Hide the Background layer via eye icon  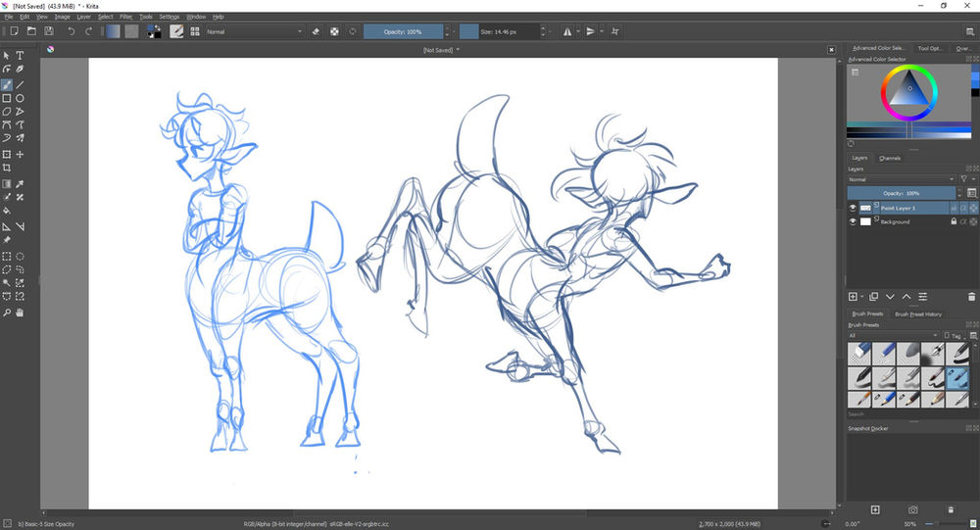point(853,221)
